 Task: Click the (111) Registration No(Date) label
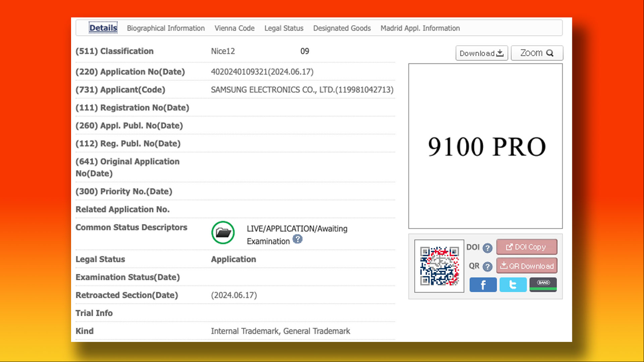[x=132, y=107]
